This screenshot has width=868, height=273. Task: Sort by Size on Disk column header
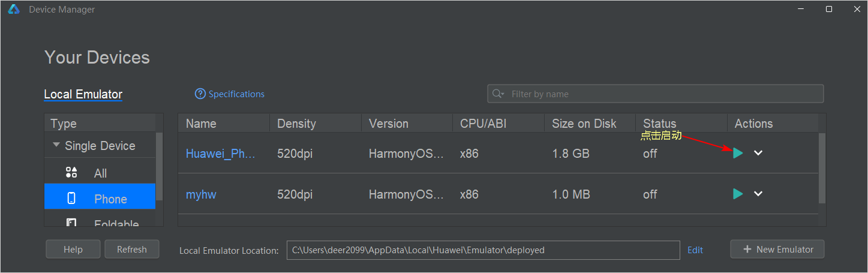[x=590, y=124]
